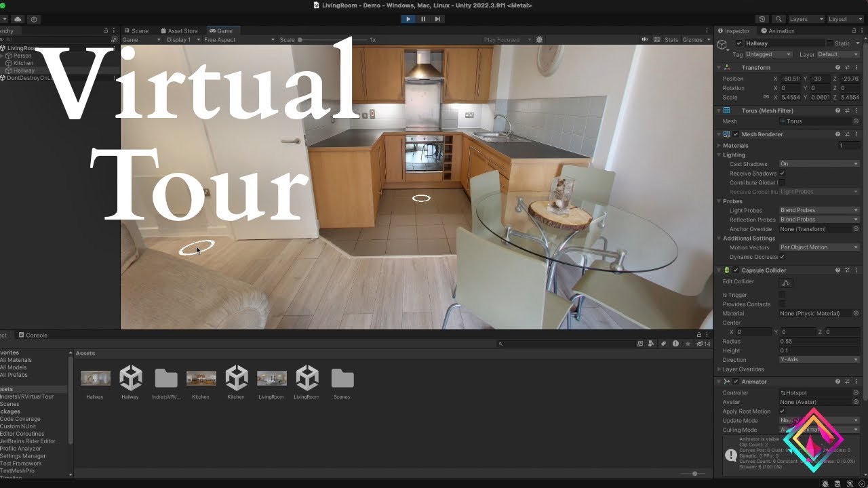Switch to the Scene tab

pos(136,30)
